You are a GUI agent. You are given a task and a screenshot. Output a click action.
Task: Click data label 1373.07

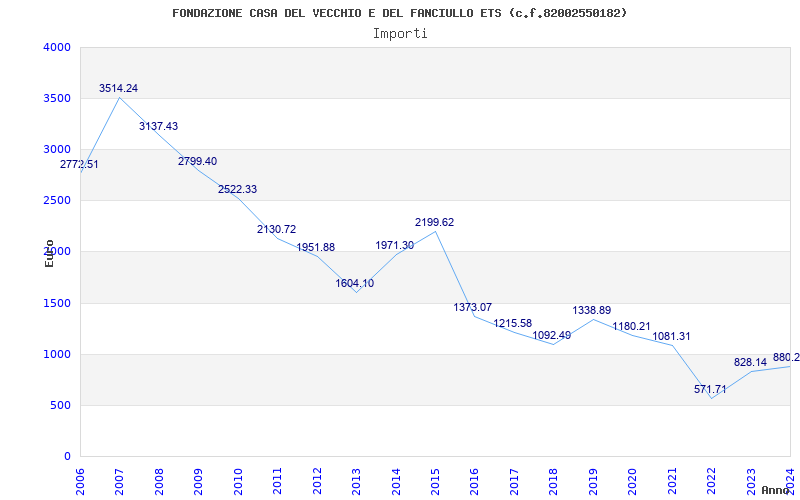click(473, 307)
